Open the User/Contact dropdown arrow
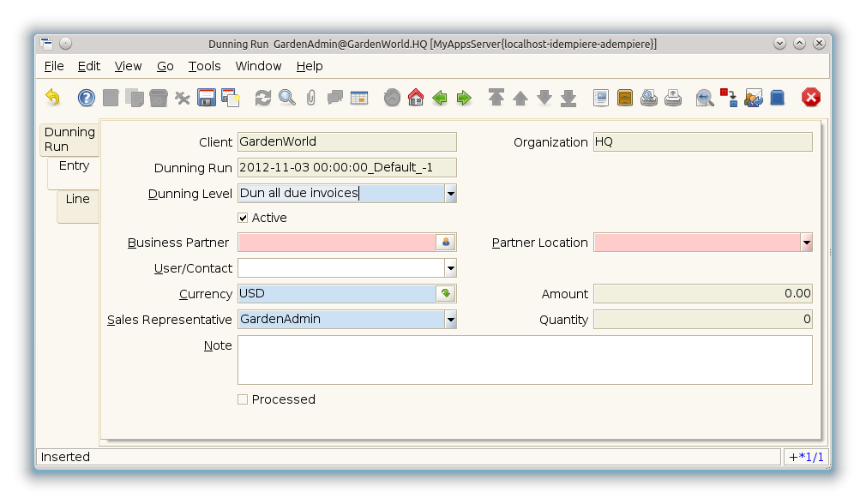Screen dimensions: 866x504 450,269
